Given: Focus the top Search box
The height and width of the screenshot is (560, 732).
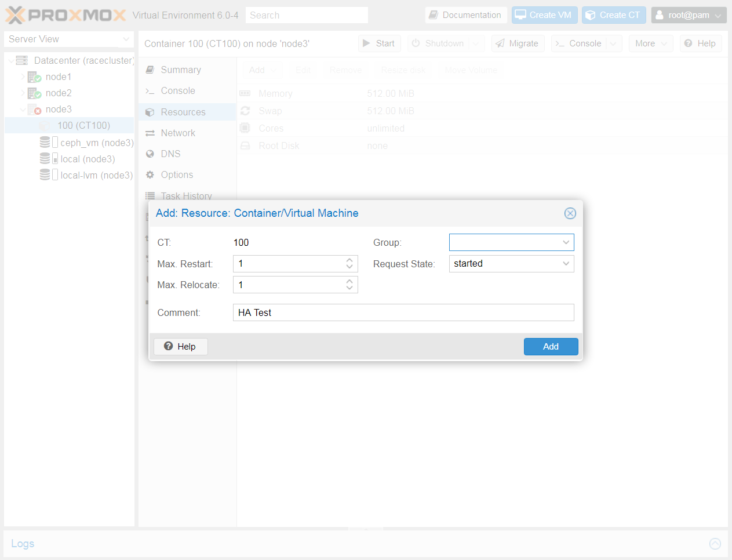Looking at the screenshot, I should (307, 15).
